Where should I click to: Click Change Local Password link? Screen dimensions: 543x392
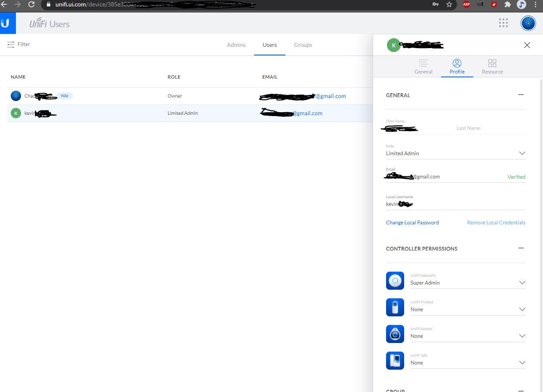click(x=412, y=223)
